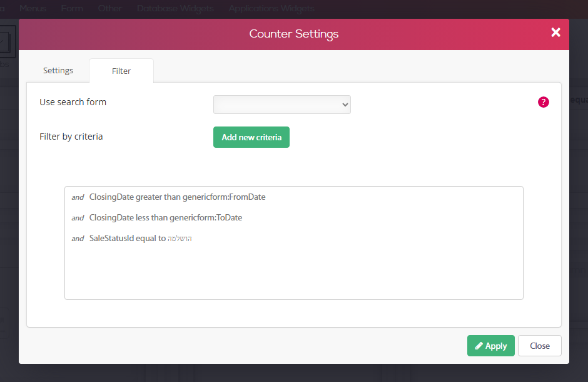Close the Counter Settings dialog with X

pos(555,33)
